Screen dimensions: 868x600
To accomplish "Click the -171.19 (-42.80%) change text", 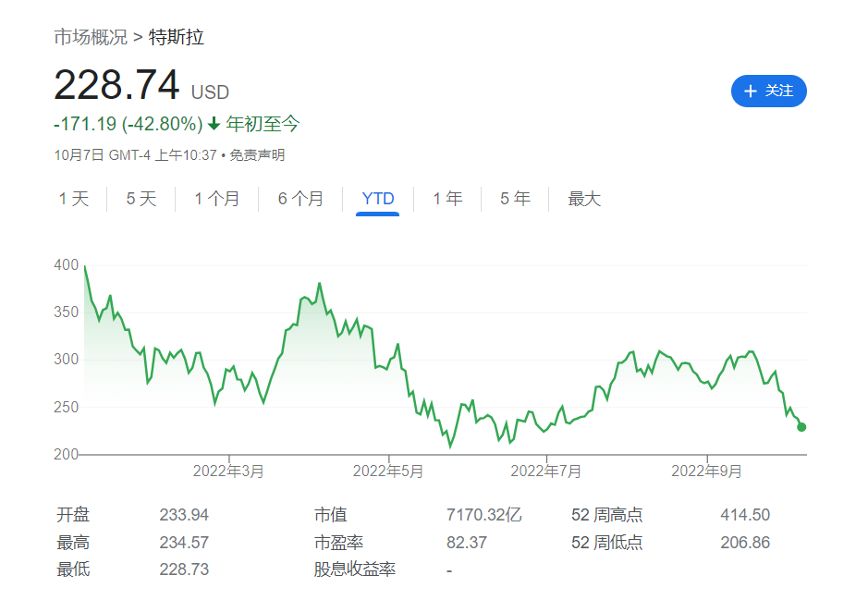I will [128, 124].
